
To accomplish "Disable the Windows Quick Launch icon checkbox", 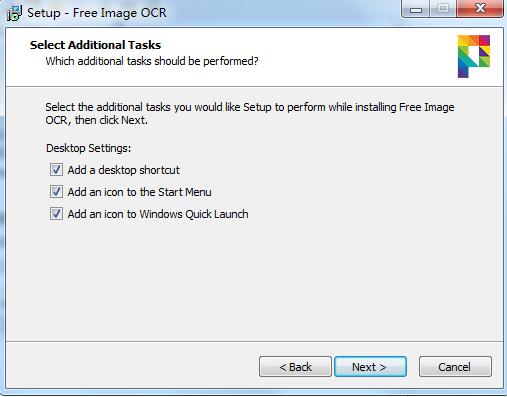I will tap(56, 214).
